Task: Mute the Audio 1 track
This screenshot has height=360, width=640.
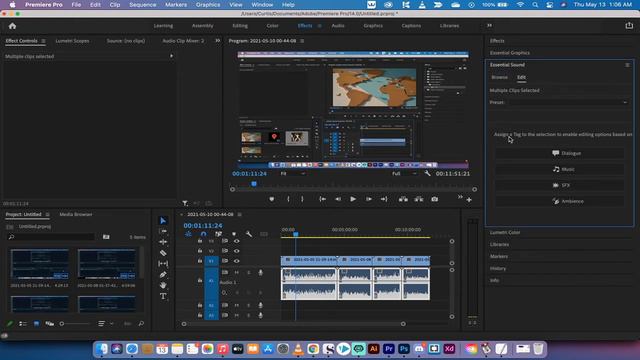Action: (x=236, y=272)
